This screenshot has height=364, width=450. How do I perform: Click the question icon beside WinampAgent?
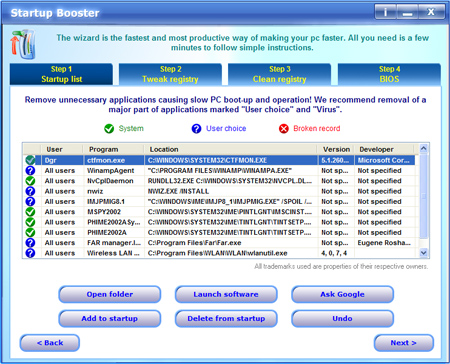point(30,171)
